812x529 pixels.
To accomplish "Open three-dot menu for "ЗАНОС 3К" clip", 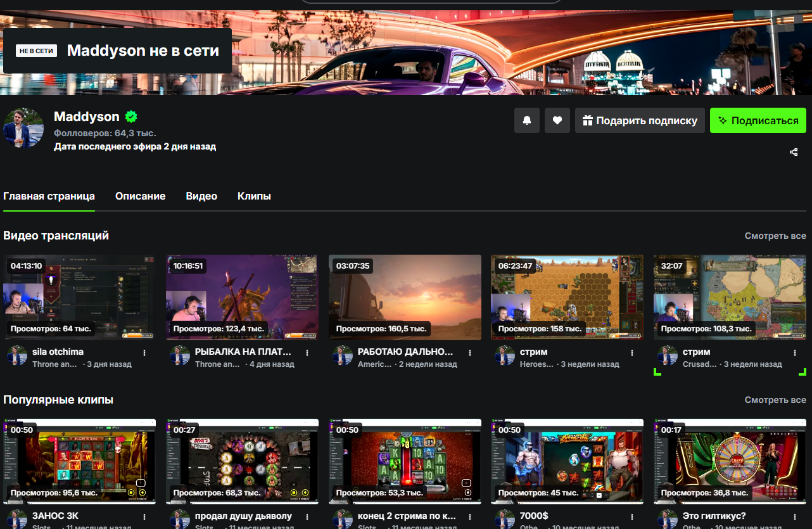I will [144, 517].
